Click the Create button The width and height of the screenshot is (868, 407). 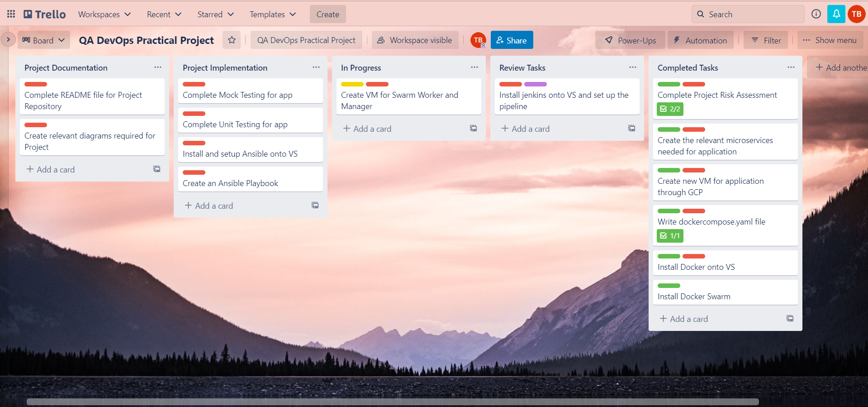click(328, 14)
